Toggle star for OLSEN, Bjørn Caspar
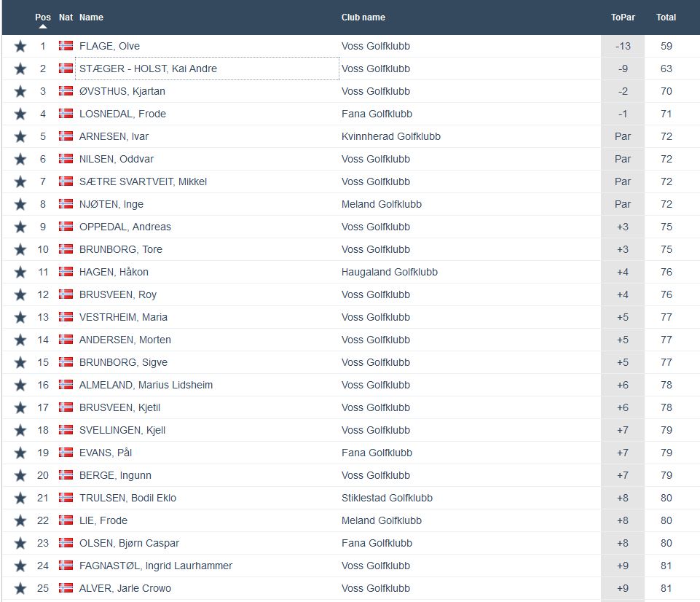The width and height of the screenshot is (700, 602). (x=20, y=544)
